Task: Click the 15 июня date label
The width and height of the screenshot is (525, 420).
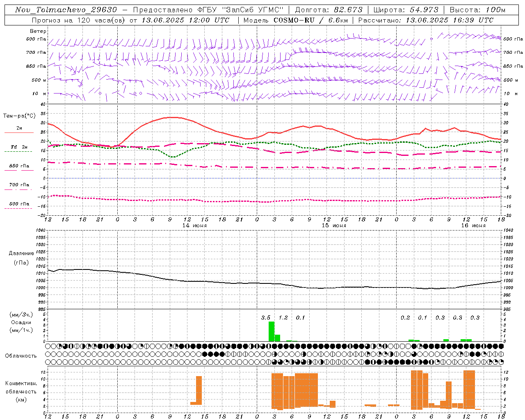Action: tap(334, 226)
